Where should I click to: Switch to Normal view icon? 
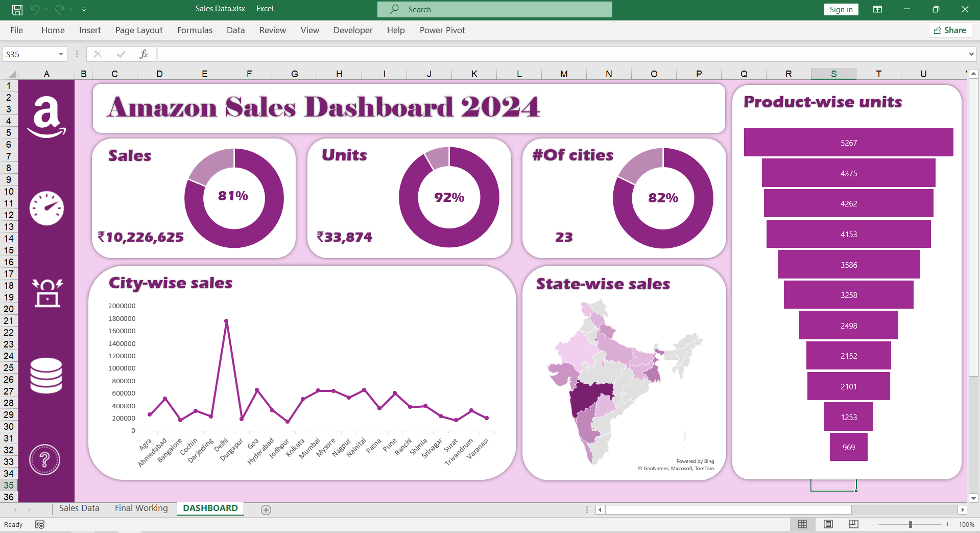(802, 524)
